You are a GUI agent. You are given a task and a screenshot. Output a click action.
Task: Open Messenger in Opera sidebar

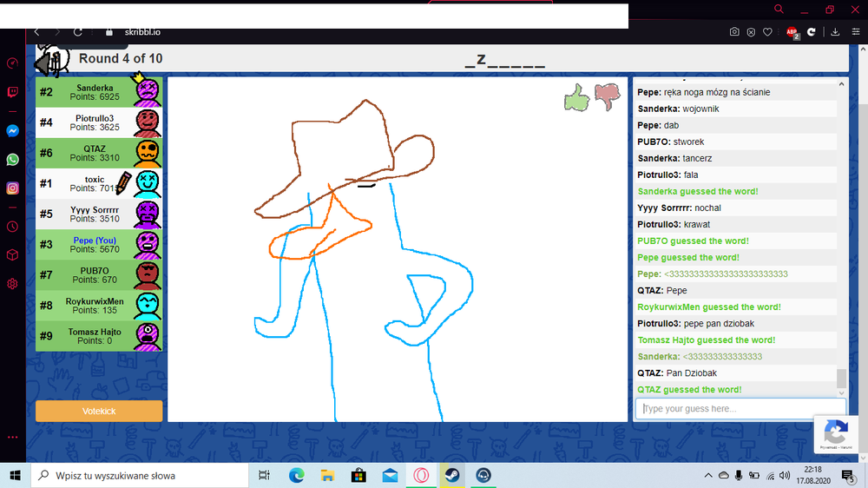[x=12, y=131]
